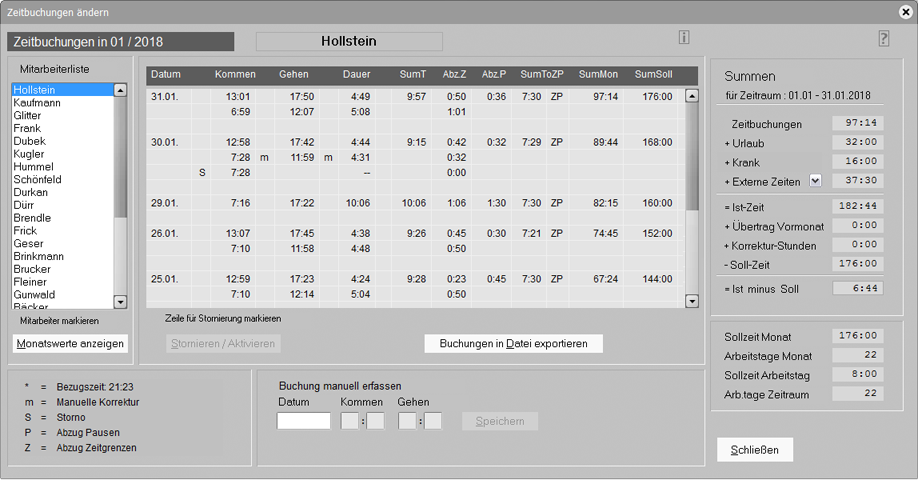The image size is (918, 480).
Task: Click scroll-up arrow of the bookings table
Action: (x=691, y=96)
